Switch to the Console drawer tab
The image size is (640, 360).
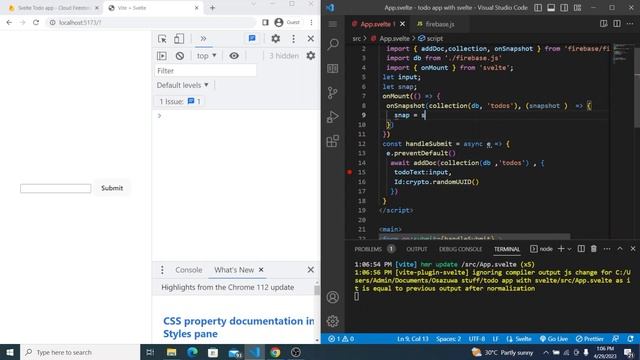[189, 270]
